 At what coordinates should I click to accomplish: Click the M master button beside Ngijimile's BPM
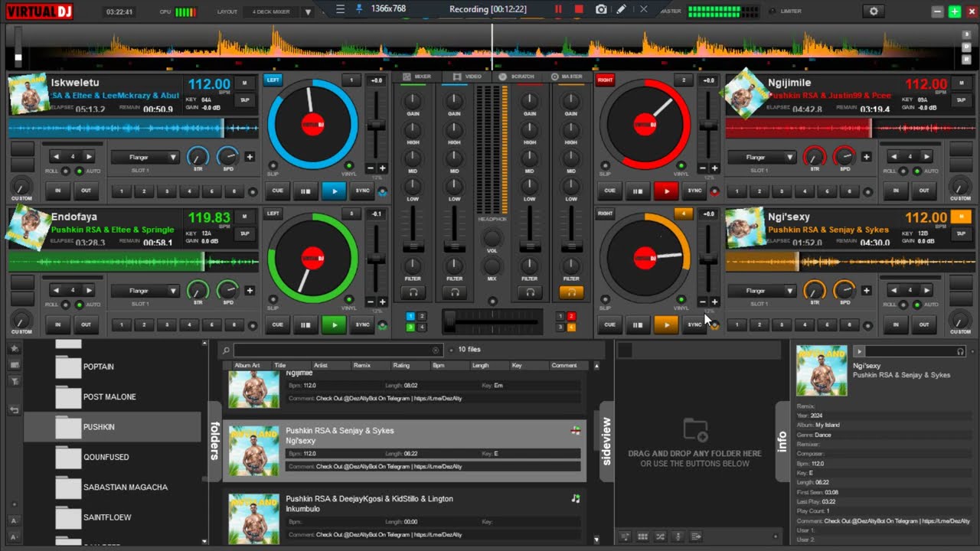coord(960,83)
